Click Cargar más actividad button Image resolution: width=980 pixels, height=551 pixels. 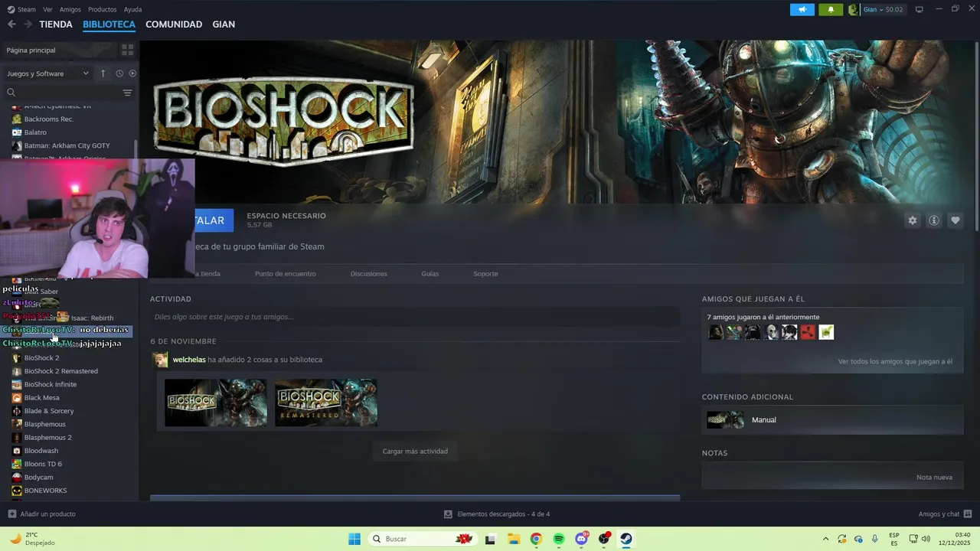point(415,451)
